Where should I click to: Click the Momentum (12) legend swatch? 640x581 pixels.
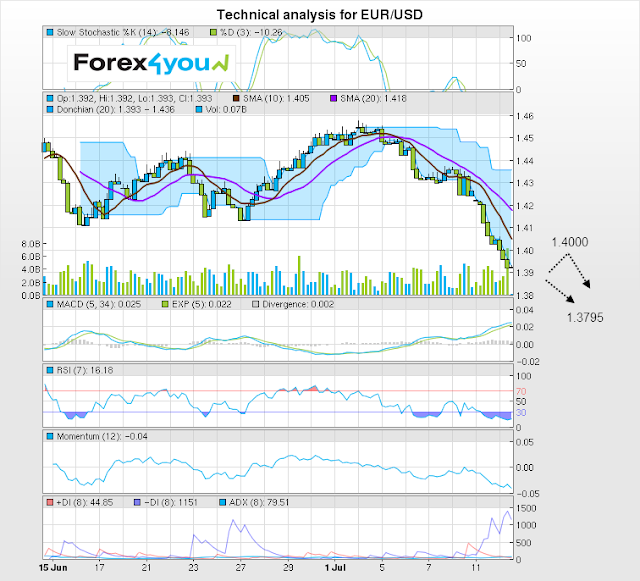tap(50, 436)
